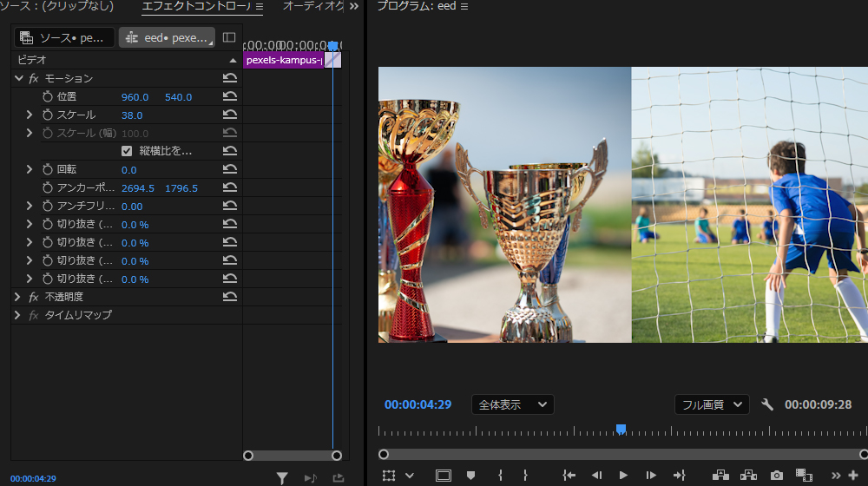The width and height of the screenshot is (868, 486).
Task: Click program monitor zoom scroll bar
Action: (623, 455)
